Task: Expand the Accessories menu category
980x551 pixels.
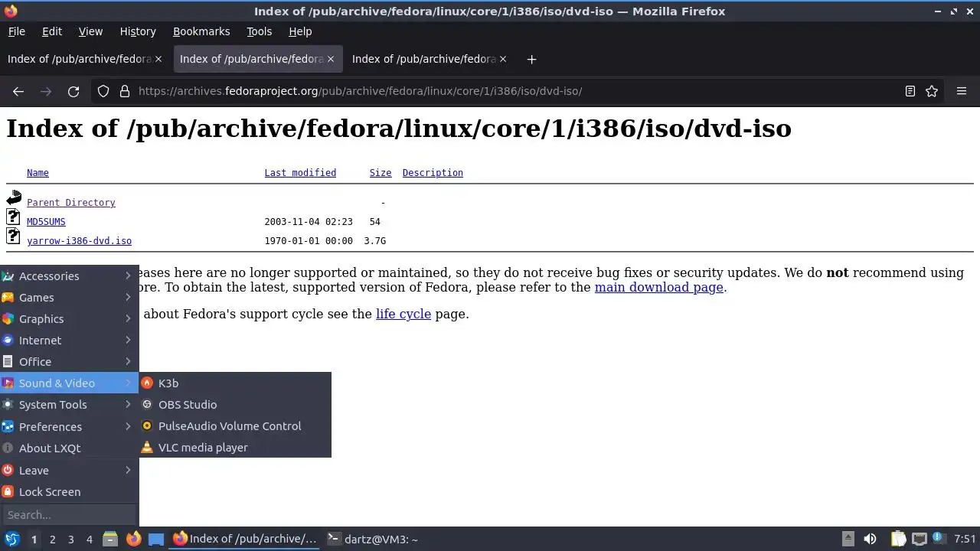Action: (x=69, y=276)
